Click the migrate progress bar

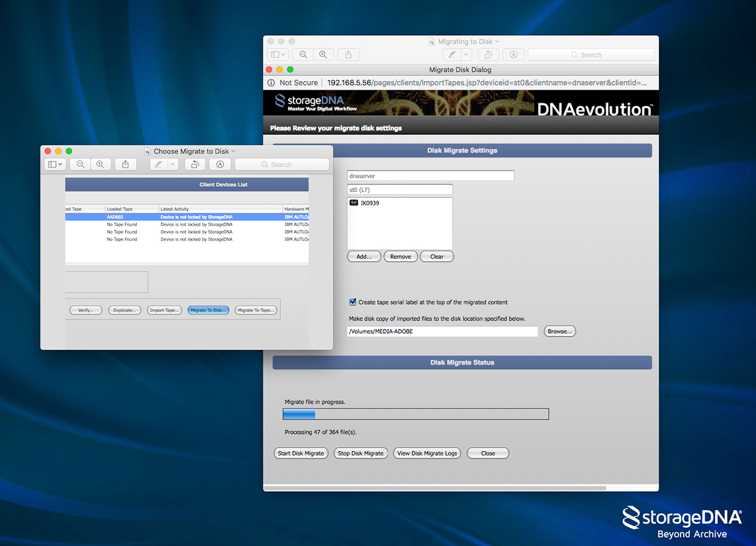(x=416, y=414)
